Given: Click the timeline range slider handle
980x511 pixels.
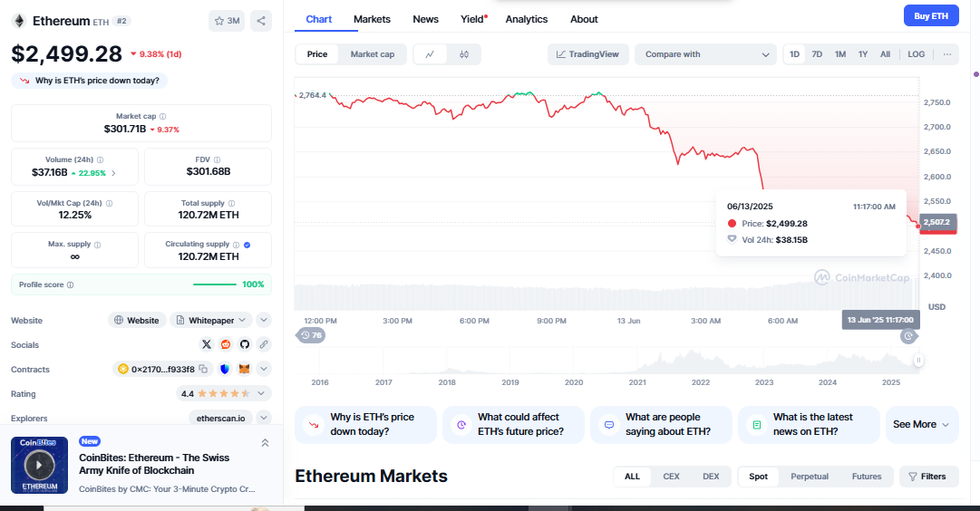Looking at the screenshot, I should (918, 361).
